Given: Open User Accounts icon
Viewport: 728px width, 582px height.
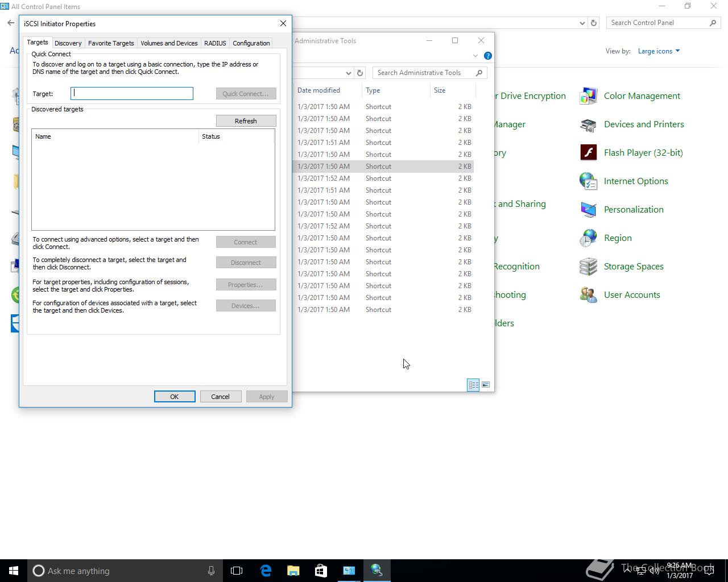Looking at the screenshot, I should [588, 295].
